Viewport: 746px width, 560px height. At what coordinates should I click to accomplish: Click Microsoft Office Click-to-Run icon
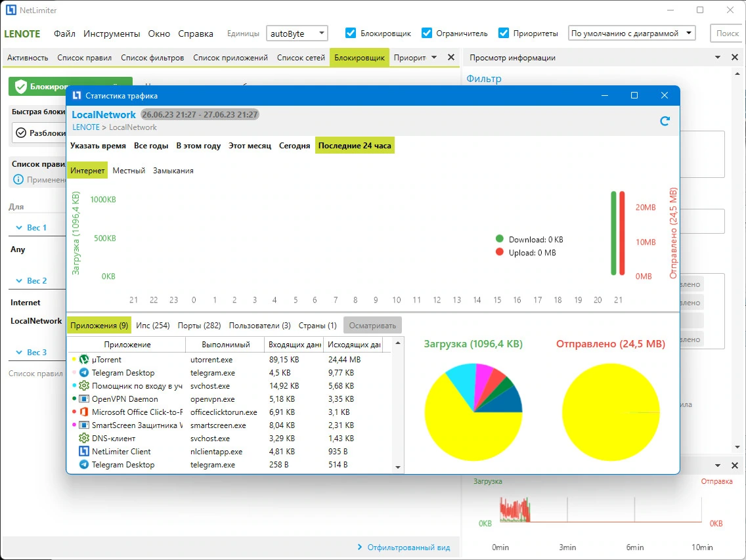[x=84, y=412]
